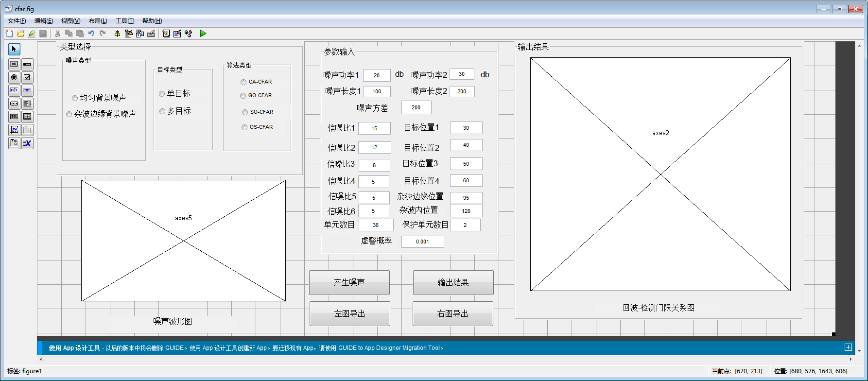The height and width of the screenshot is (381, 868).
Task: Click the App Designer migration toolbar icon
Action: click(x=32, y=34)
